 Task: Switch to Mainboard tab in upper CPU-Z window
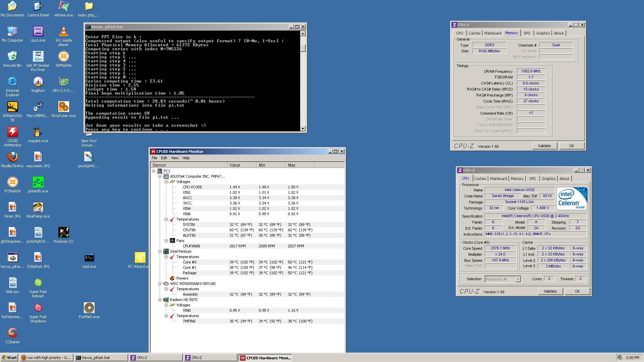[x=493, y=33]
